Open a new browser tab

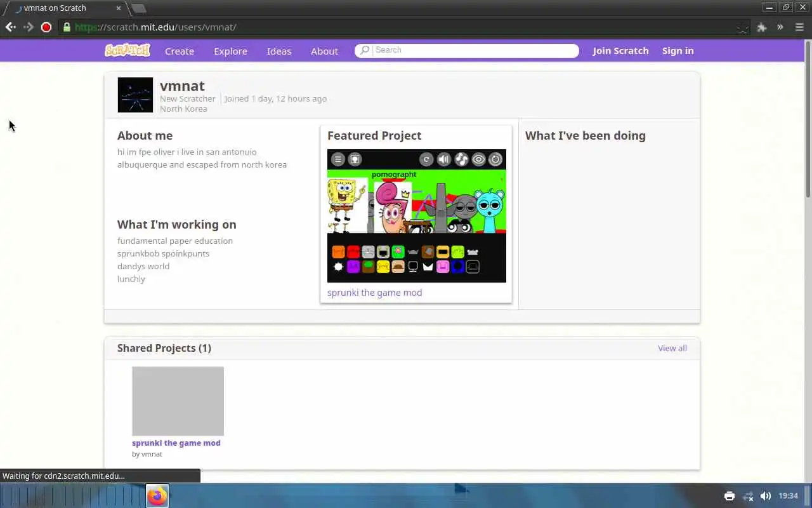[138, 8]
